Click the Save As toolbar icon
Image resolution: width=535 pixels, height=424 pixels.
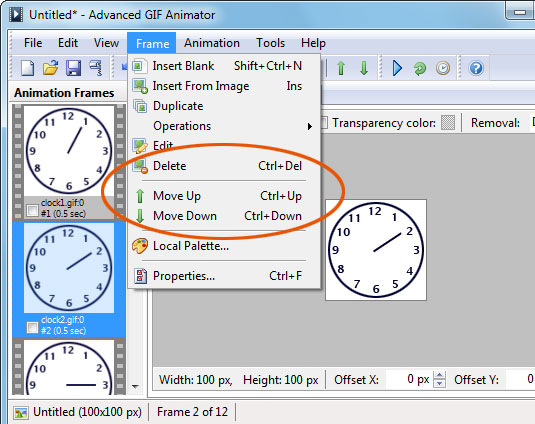pos(96,68)
